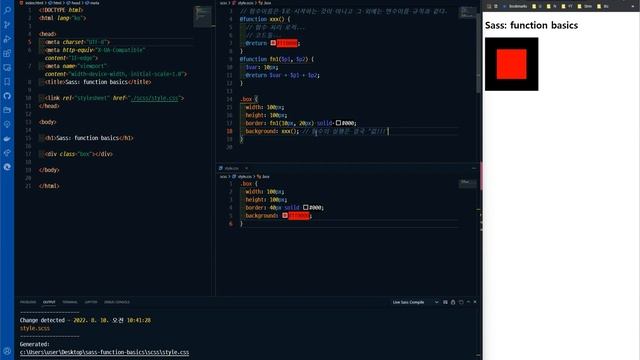Close the style.css editor tab
This screenshot has height=360, width=640.
point(247,168)
